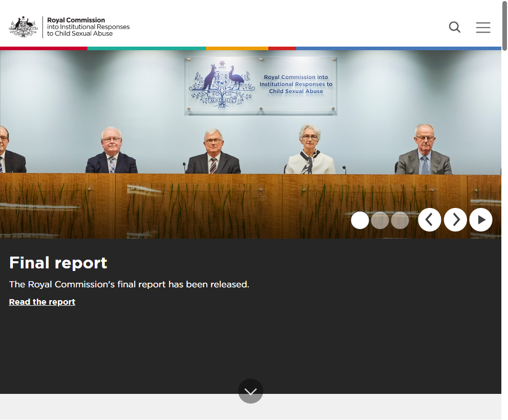Open the hamburger navigation menu

coord(483,27)
